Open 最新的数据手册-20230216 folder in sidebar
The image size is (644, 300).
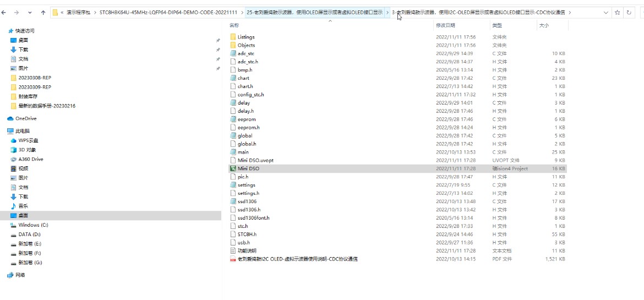tap(47, 106)
